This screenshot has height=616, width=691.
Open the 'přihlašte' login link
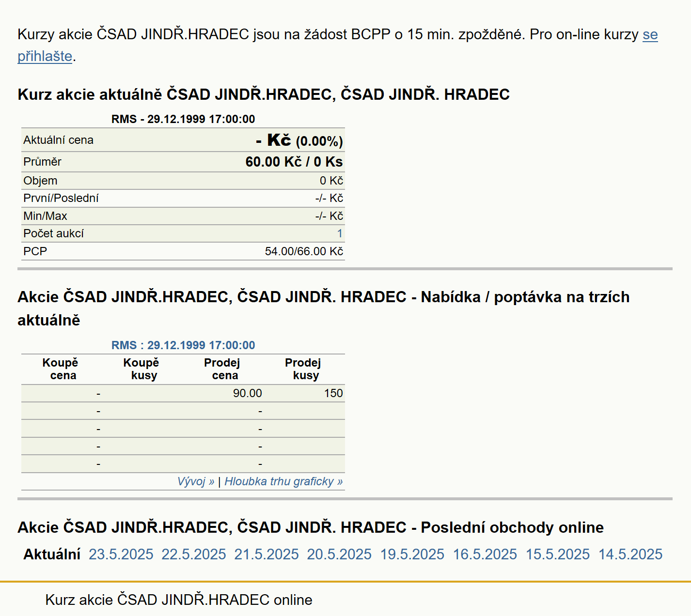45,56
